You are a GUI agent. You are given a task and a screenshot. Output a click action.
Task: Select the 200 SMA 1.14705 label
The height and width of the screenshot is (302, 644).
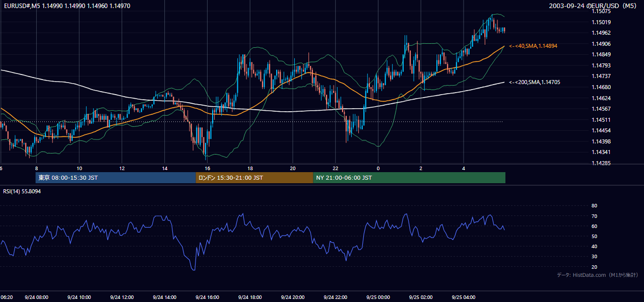[x=535, y=82]
